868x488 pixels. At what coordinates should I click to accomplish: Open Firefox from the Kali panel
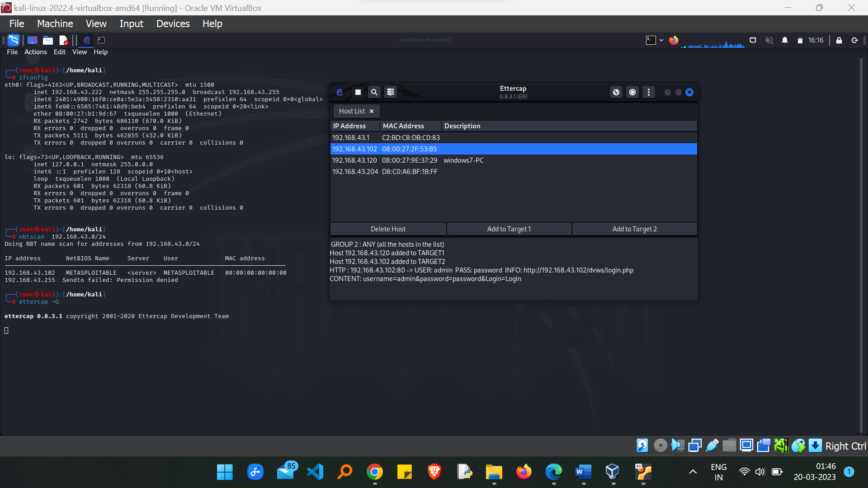pos(674,40)
